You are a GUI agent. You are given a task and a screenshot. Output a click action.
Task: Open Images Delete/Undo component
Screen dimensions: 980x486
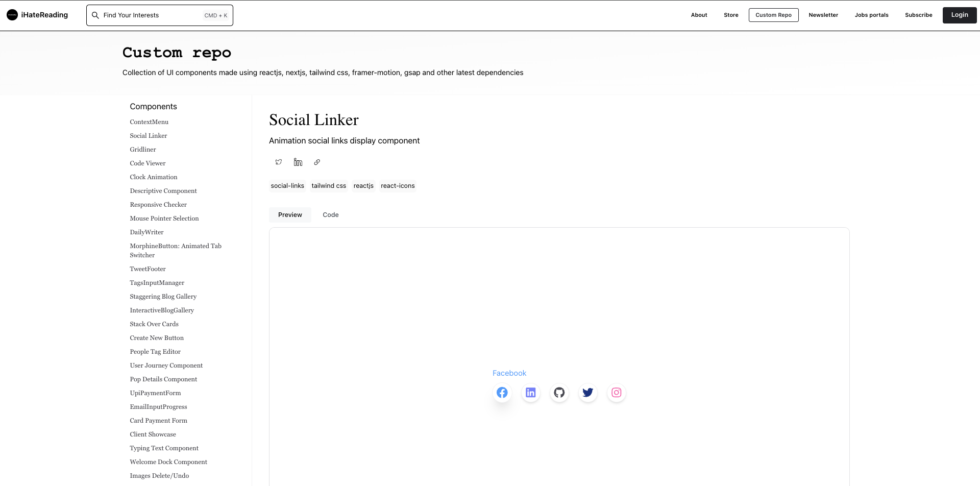(159, 476)
